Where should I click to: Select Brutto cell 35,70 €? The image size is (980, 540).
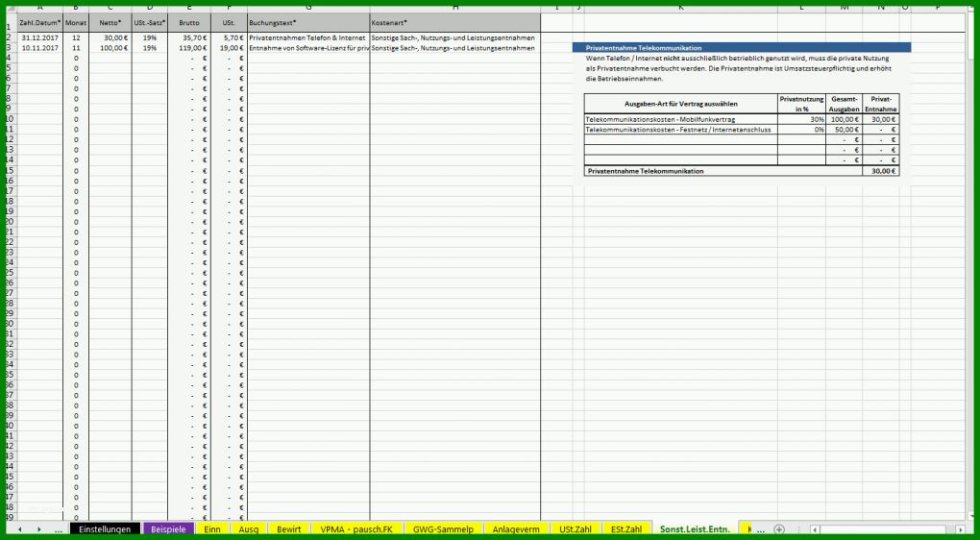[189, 38]
